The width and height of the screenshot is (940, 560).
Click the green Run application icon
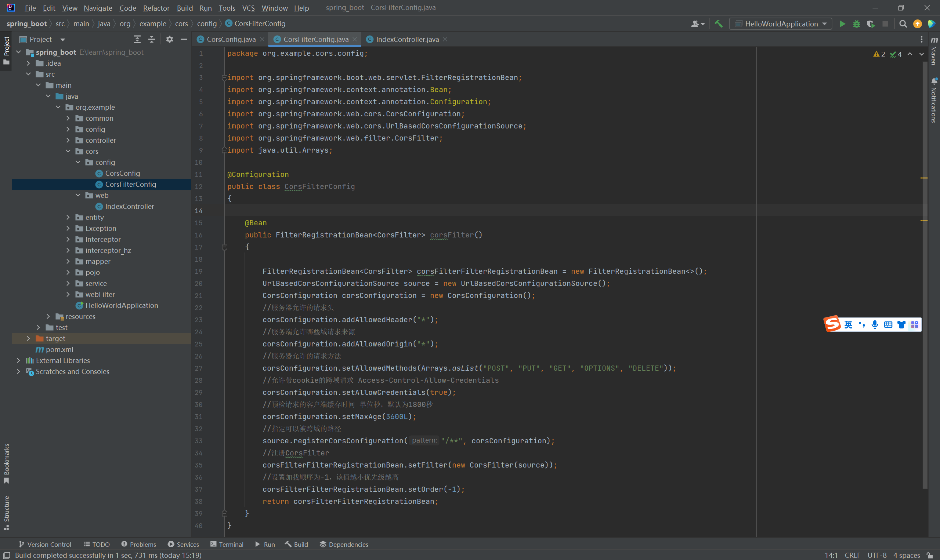point(842,24)
